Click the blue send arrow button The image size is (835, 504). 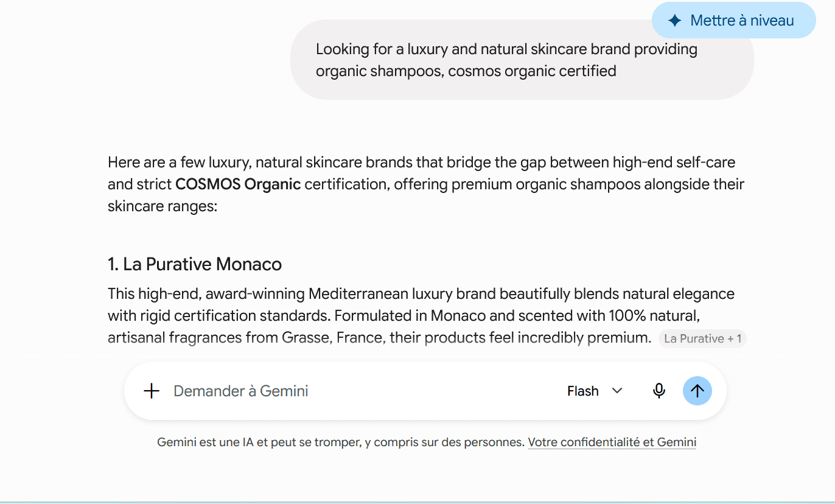click(697, 391)
